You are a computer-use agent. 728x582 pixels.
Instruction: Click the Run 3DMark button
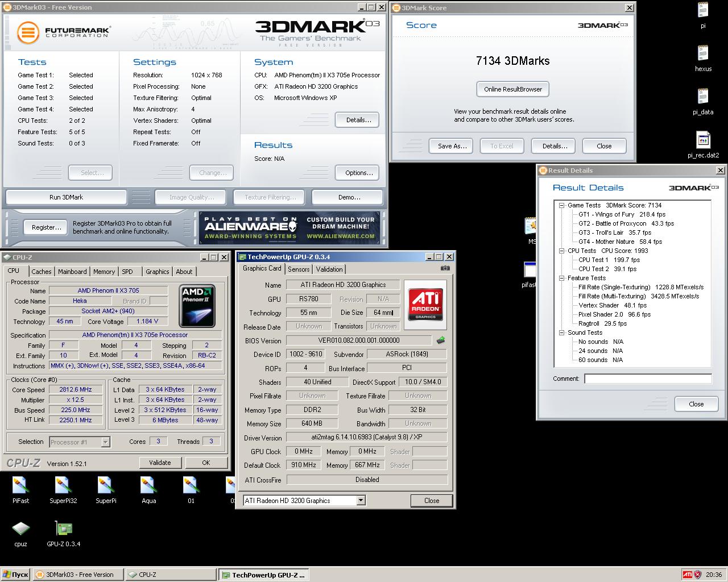[66, 197]
